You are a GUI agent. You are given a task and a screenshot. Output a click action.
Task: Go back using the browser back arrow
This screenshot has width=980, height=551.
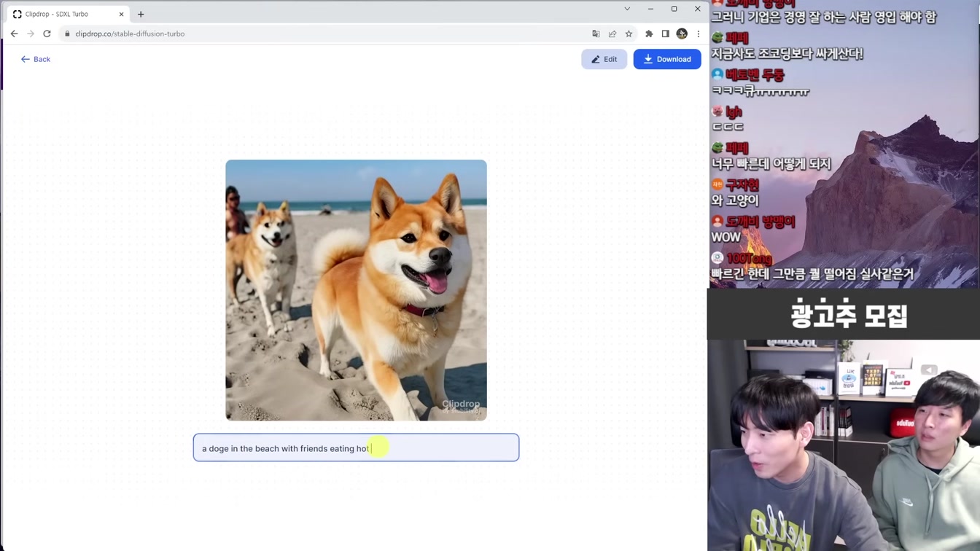click(x=14, y=34)
